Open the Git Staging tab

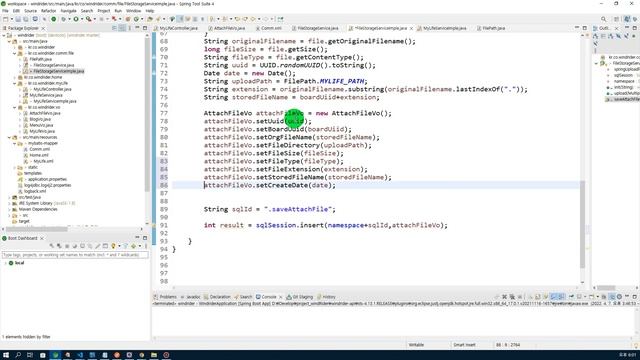(300, 297)
